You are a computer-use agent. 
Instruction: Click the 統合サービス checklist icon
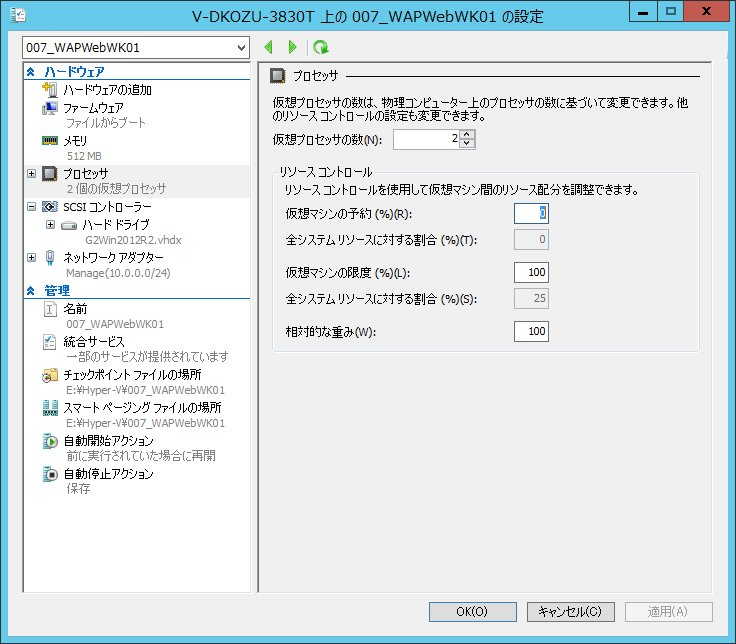(50, 342)
